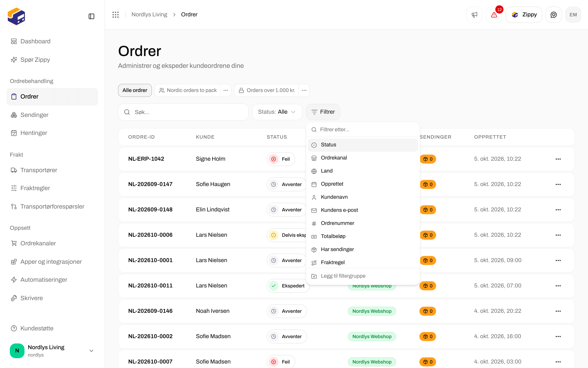Open Hentinger in the sidebar

pyautogui.click(x=52, y=133)
